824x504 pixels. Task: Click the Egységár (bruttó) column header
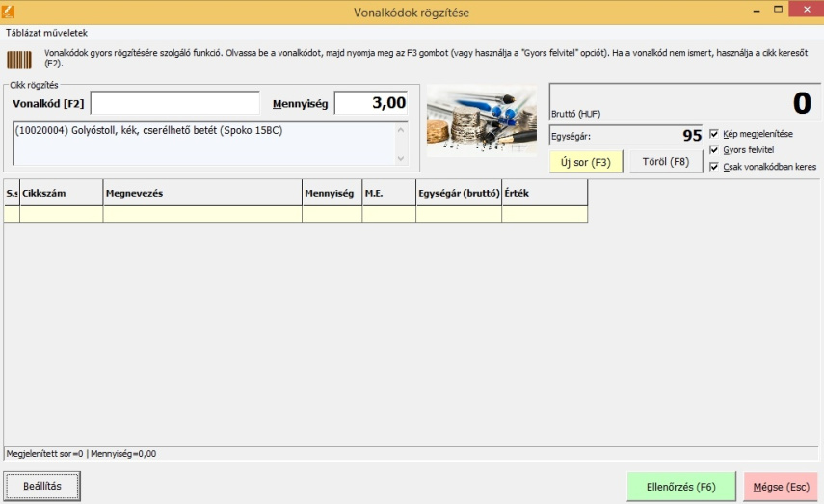pos(459,194)
